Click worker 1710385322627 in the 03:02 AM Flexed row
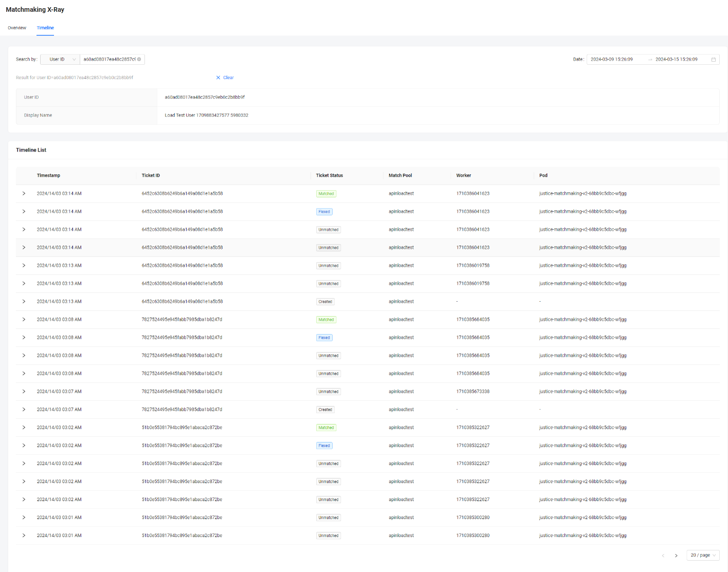Image resolution: width=728 pixels, height=572 pixels. point(473,446)
